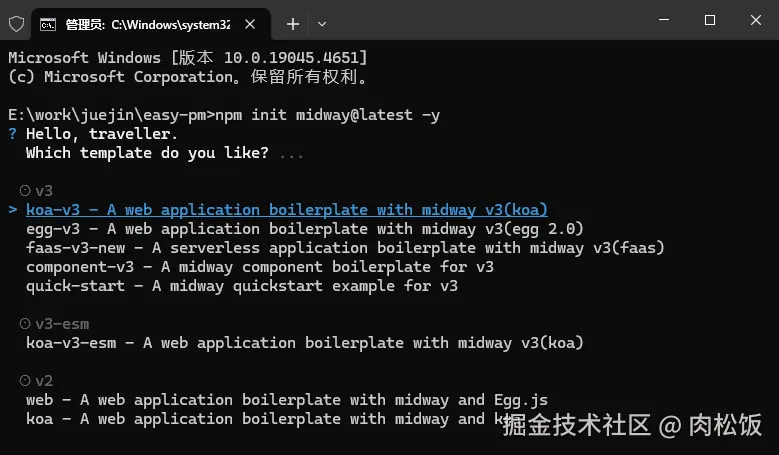
Task: Click the v3 group circle marker
Action: (x=25, y=190)
